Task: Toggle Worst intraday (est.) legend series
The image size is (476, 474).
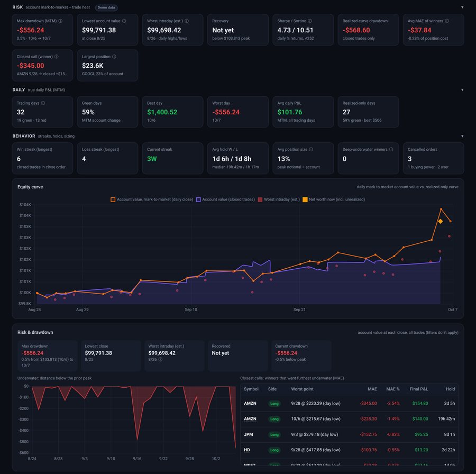Action: click(x=279, y=199)
